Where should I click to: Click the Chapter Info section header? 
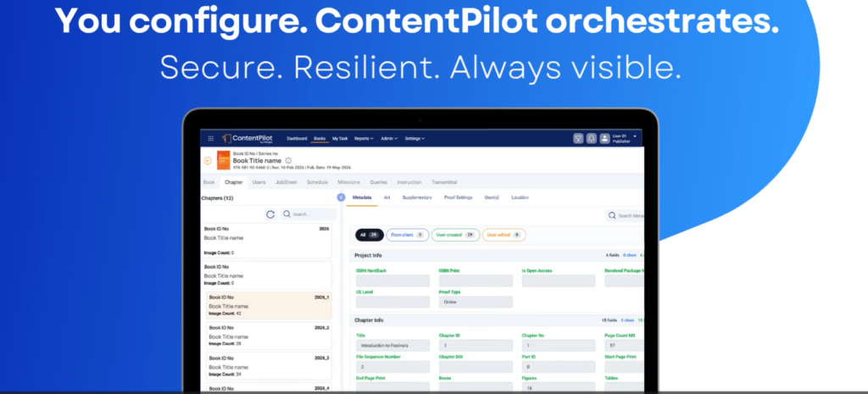(498, 320)
